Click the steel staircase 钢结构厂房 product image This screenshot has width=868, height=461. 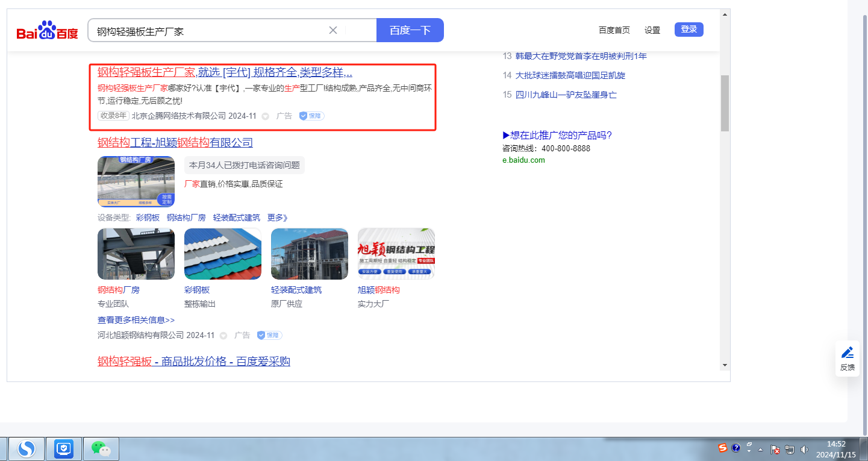click(x=136, y=254)
